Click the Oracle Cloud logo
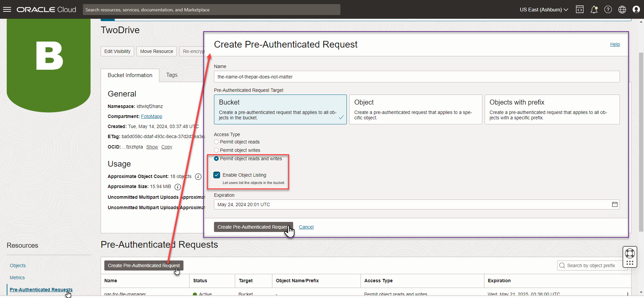Image resolution: width=644 pixels, height=298 pixels. point(46,10)
